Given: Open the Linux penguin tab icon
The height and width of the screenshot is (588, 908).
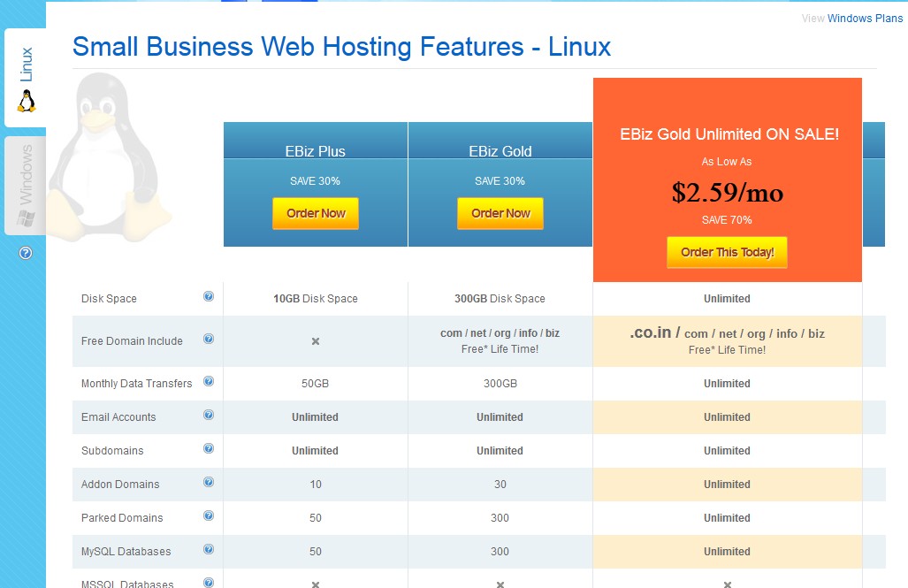Looking at the screenshot, I should click(x=27, y=102).
